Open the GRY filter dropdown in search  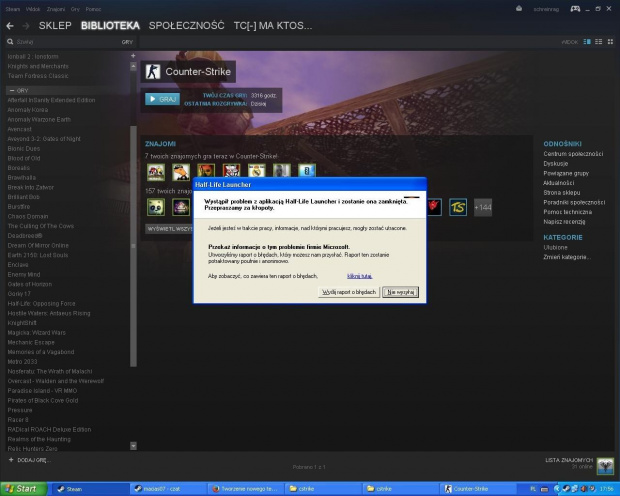[x=127, y=42]
